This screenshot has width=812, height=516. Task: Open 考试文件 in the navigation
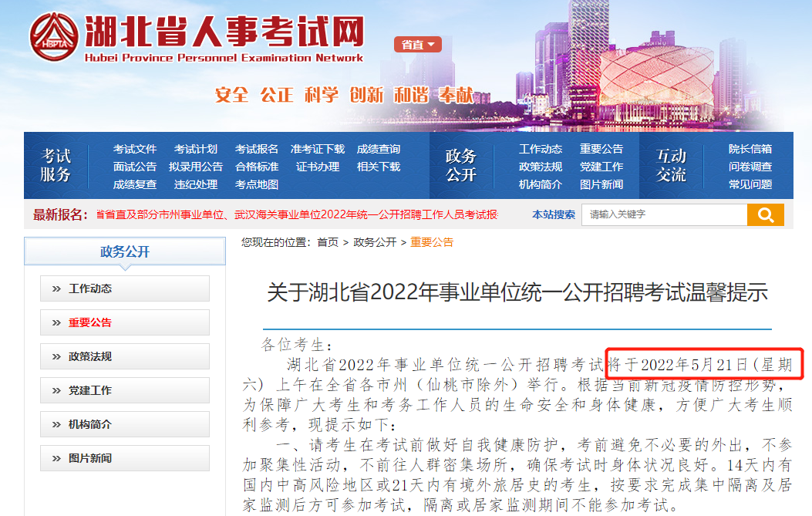tap(135, 149)
